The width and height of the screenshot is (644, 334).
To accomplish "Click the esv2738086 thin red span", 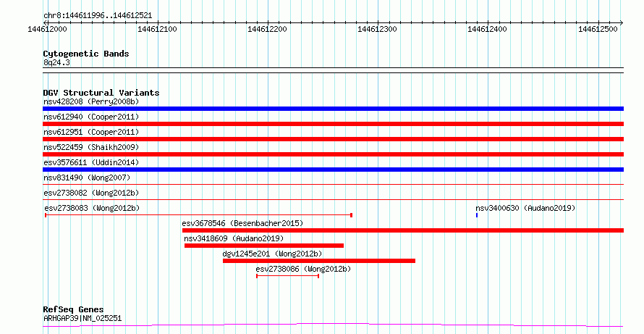I will 287,276.
